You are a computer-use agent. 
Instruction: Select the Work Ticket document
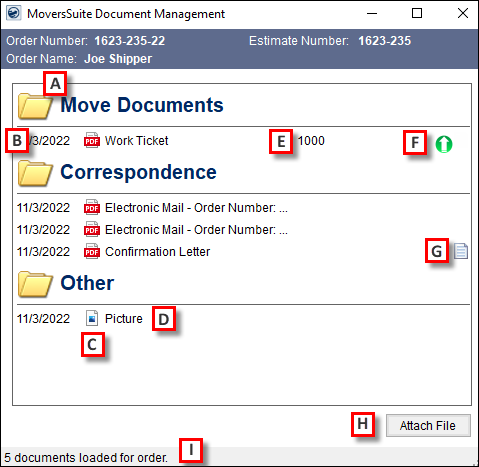coord(137,141)
